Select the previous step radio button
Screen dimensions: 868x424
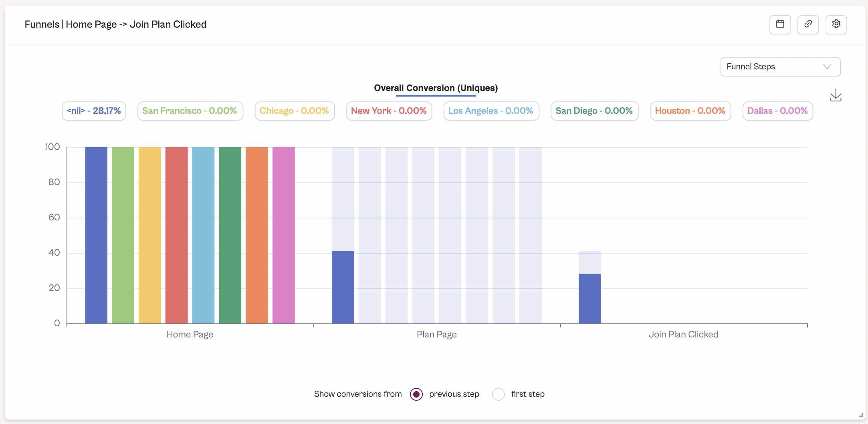click(x=416, y=394)
